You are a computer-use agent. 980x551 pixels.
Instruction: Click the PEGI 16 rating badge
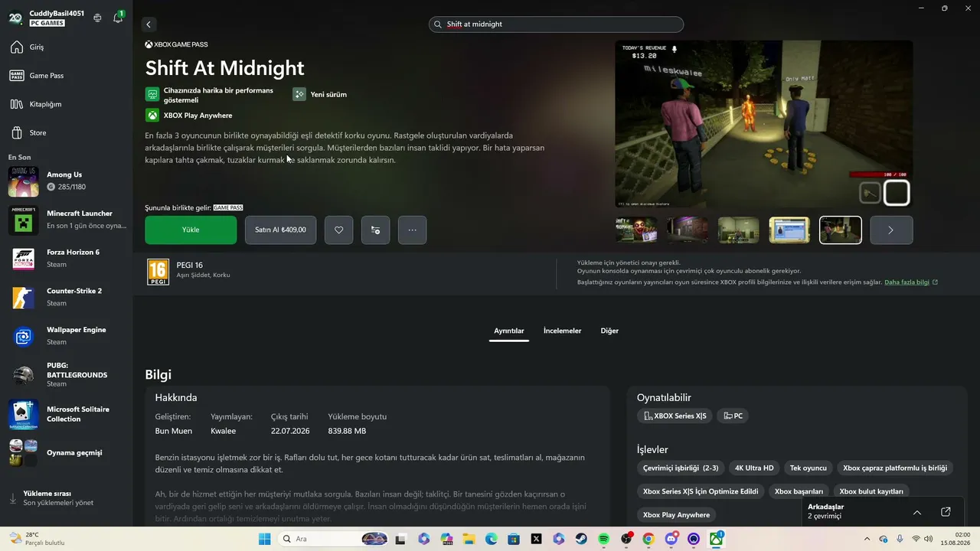click(158, 272)
